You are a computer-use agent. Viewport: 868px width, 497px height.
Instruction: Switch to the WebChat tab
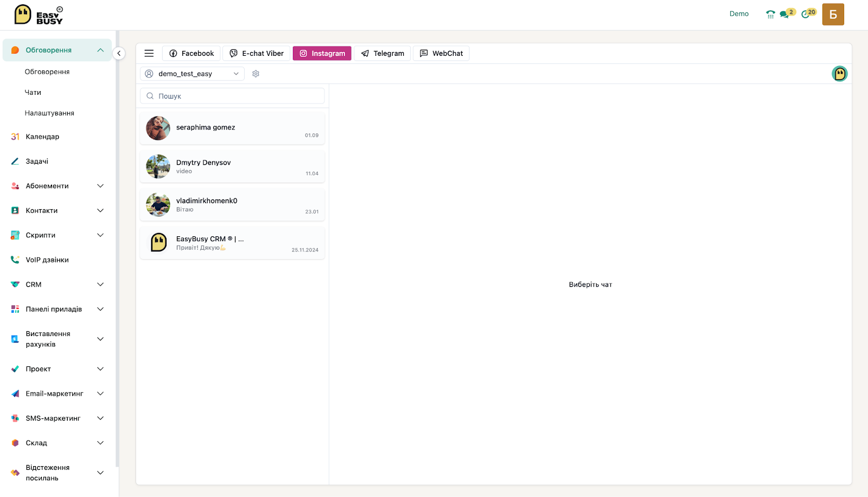(441, 53)
